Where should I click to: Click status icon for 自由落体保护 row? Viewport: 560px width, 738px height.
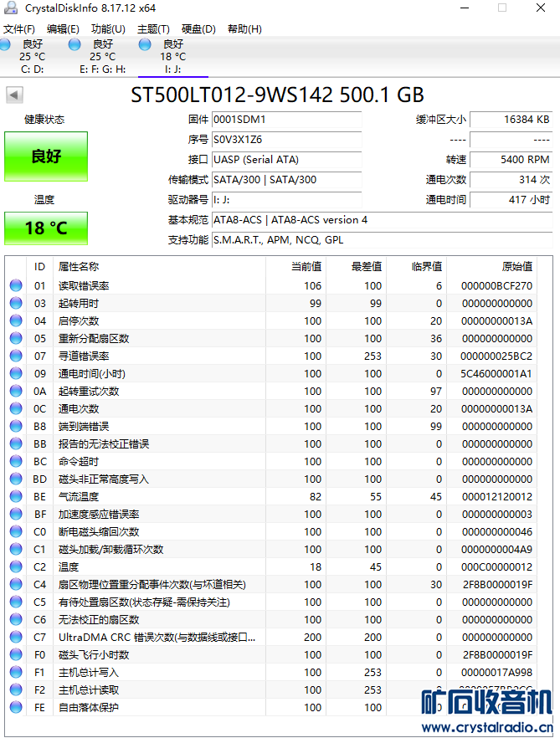pyautogui.click(x=16, y=707)
